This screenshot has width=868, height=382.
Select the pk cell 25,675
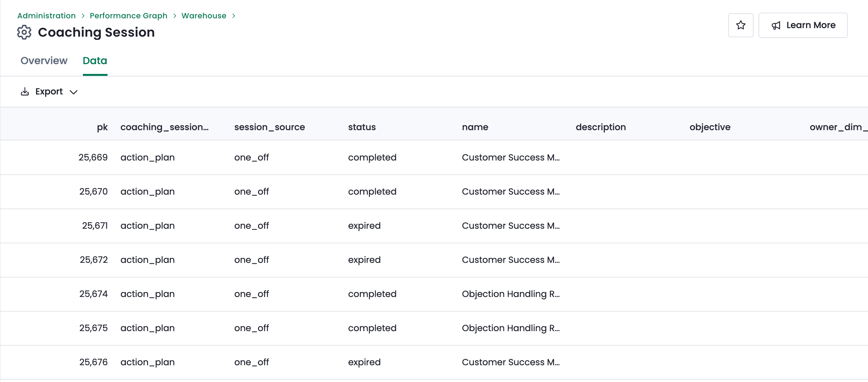[x=93, y=328]
